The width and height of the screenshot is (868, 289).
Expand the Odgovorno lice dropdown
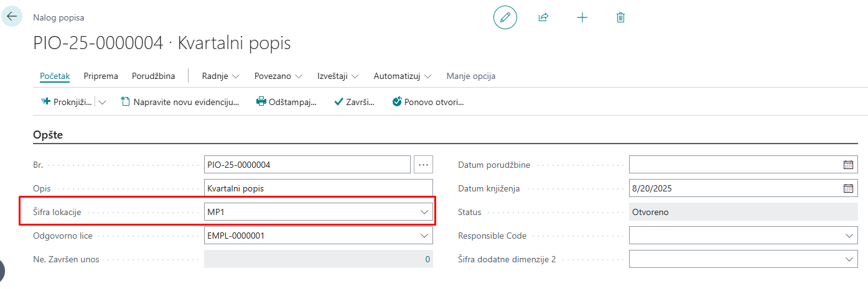(x=424, y=236)
